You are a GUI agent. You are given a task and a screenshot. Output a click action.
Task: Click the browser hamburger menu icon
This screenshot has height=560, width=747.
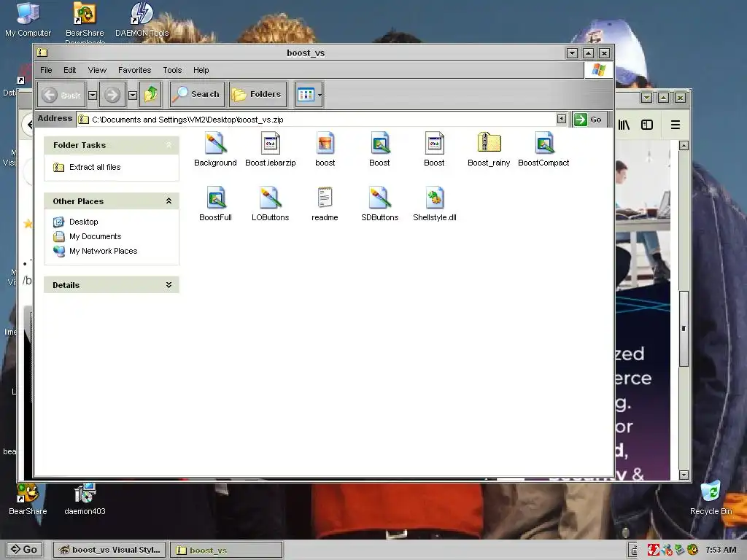pos(675,125)
